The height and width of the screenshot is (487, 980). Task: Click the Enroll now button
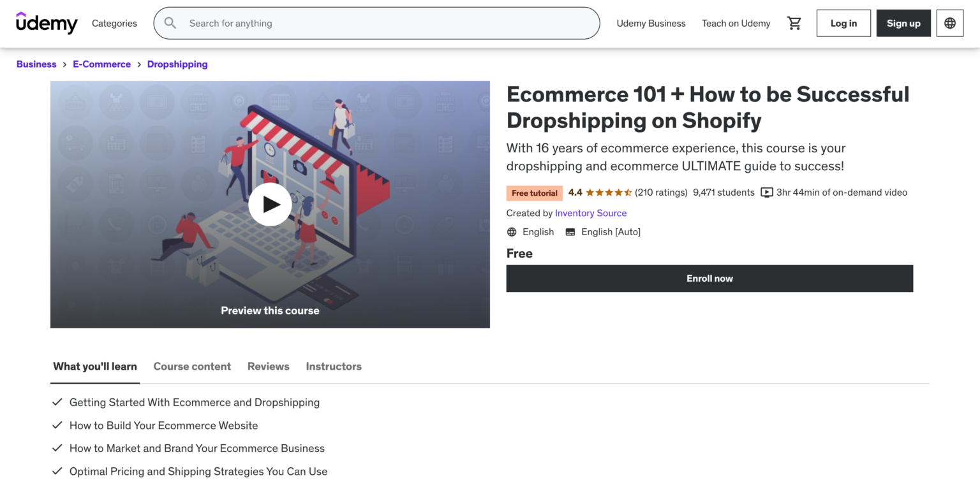pos(709,278)
